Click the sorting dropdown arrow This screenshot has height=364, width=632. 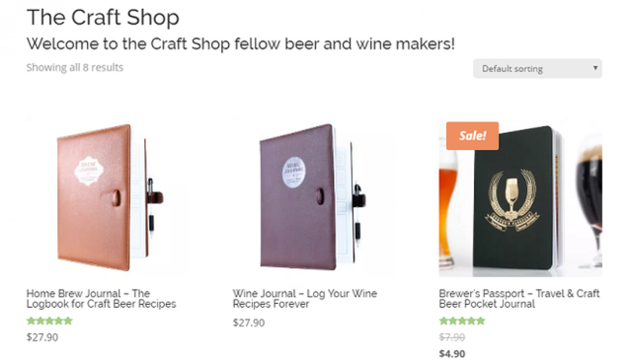point(595,68)
